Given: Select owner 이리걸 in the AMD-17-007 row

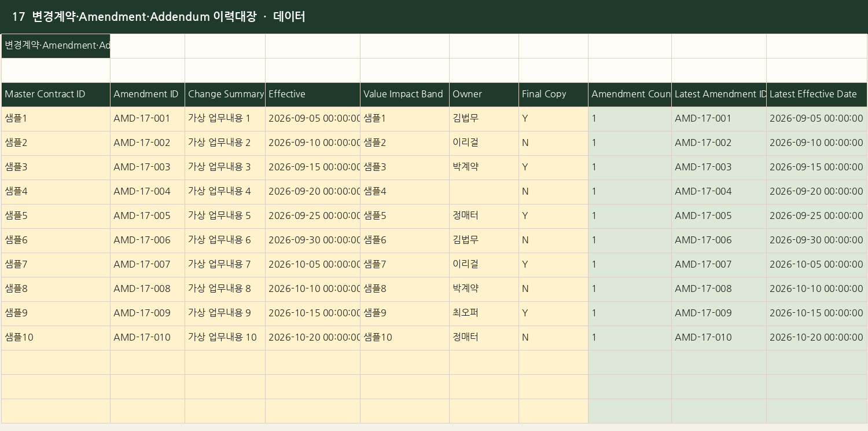Looking at the screenshot, I should coord(484,265).
